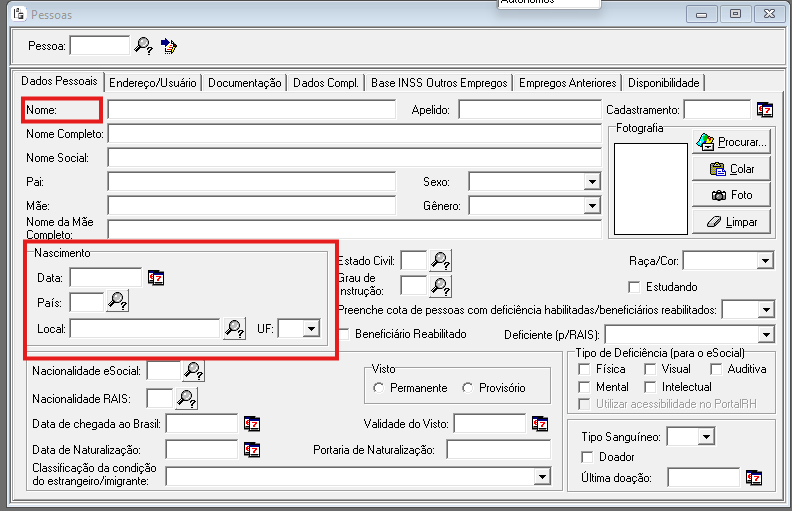The image size is (792, 511).
Task: Check the Beneficiário Reabilitado box
Action: tap(344, 333)
